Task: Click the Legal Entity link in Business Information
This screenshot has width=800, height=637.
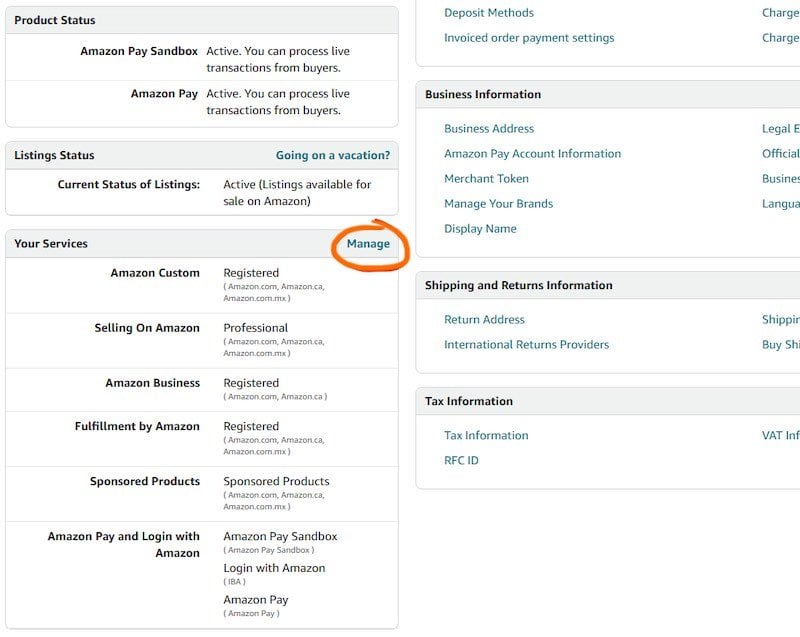Action: (x=781, y=129)
